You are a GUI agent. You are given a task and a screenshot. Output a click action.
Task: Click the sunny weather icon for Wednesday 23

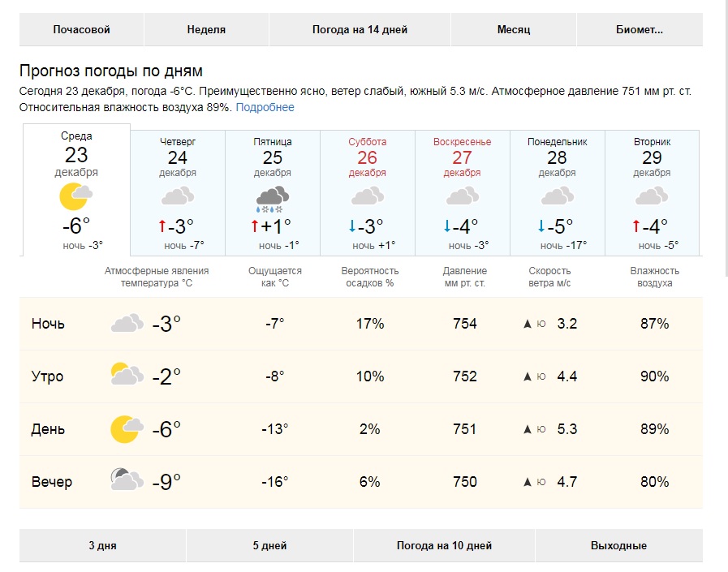76,196
